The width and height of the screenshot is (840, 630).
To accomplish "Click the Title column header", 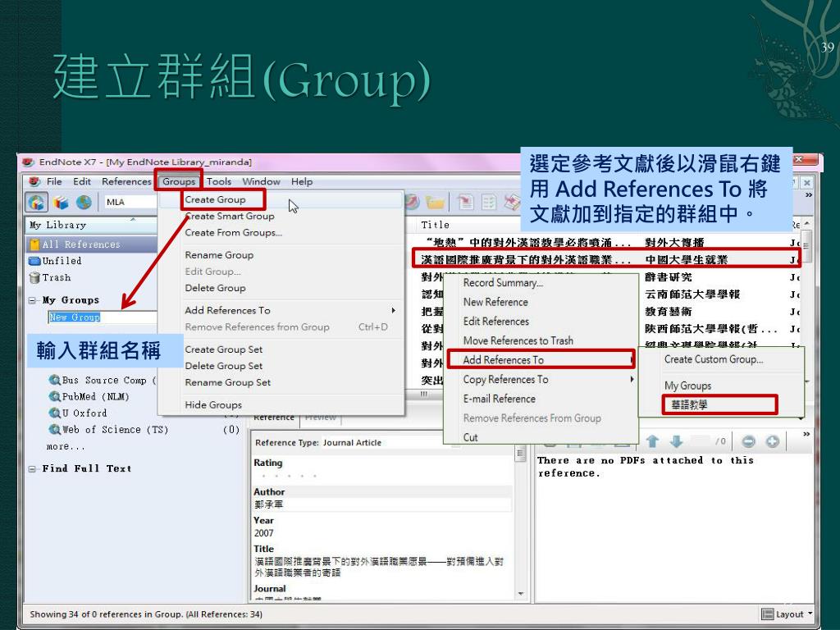I will tap(435, 225).
